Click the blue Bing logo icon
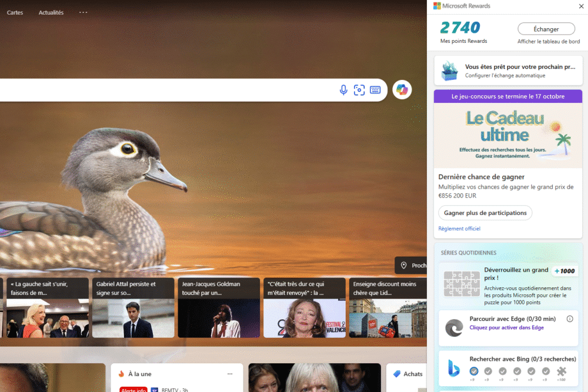This screenshot has height=392, width=588. pos(454,368)
